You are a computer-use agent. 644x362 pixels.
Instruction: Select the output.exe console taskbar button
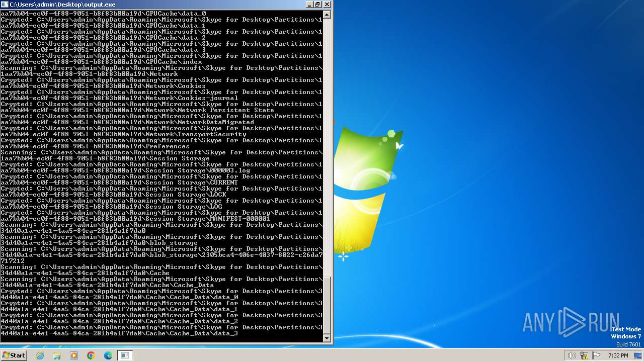click(x=125, y=355)
